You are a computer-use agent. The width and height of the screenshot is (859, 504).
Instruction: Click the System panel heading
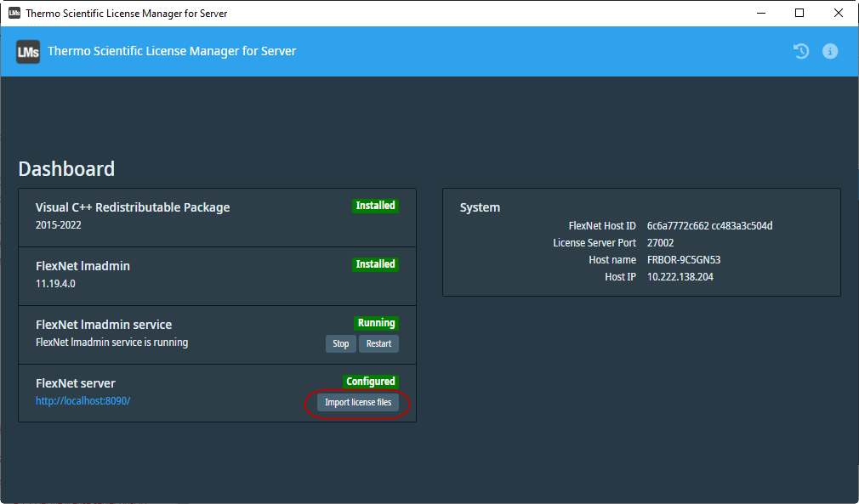click(480, 207)
